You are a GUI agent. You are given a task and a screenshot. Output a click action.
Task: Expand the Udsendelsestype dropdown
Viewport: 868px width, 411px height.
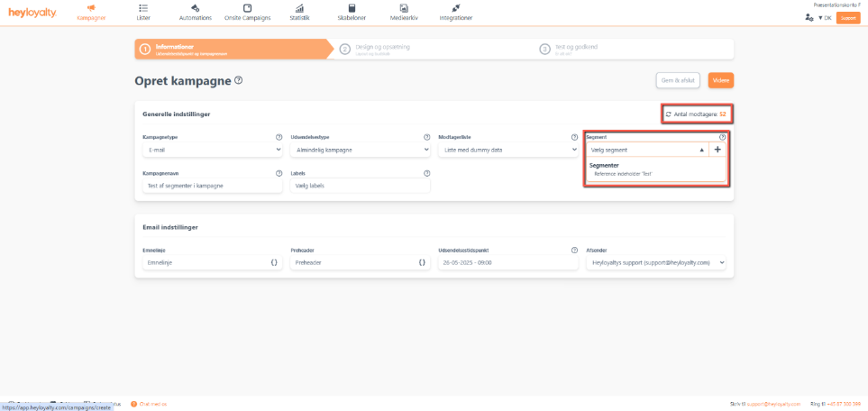360,150
